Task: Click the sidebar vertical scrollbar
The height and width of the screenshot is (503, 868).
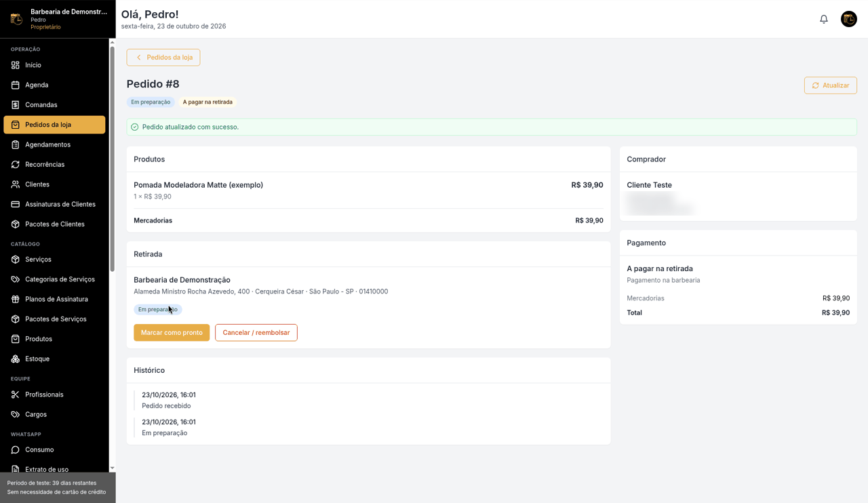Action: tap(113, 159)
